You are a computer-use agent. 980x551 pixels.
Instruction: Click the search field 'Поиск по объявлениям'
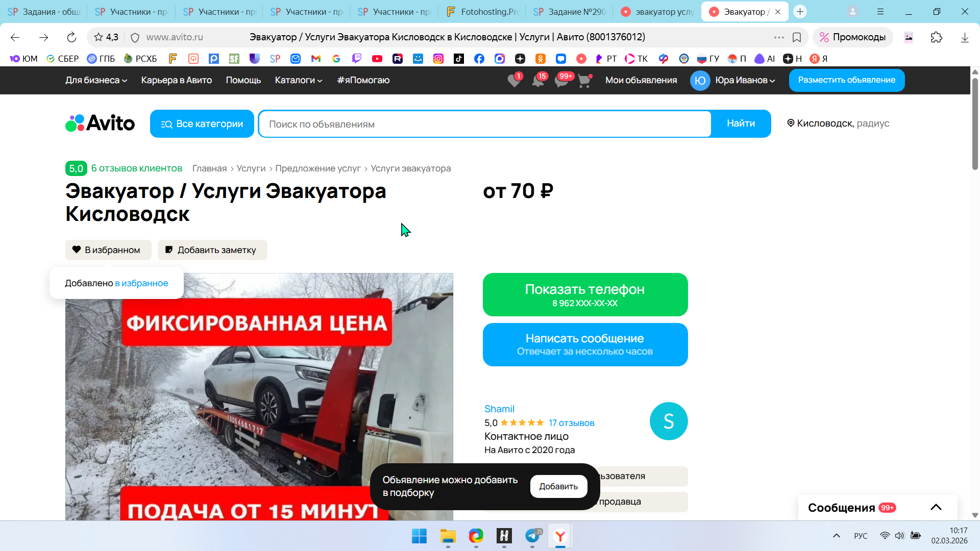tap(484, 124)
